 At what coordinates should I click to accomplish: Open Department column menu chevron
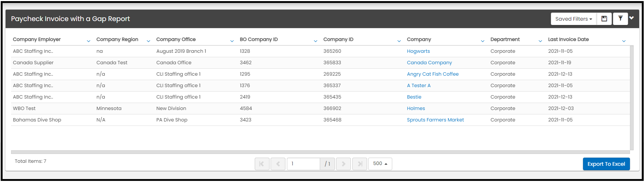pos(540,41)
